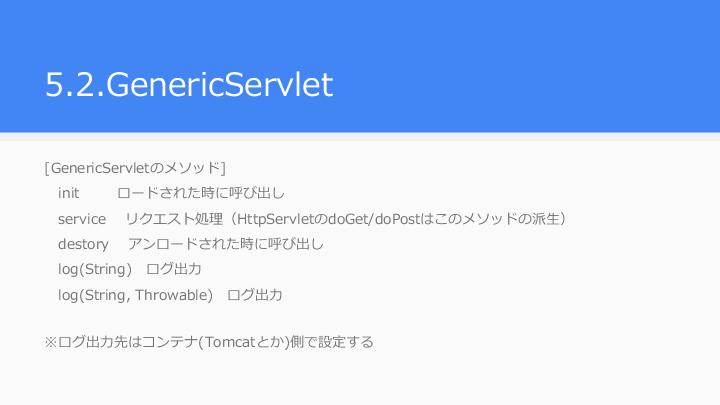This screenshot has height=405, width=720.
Task: Click the destory method name
Action: tap(83, 244)
